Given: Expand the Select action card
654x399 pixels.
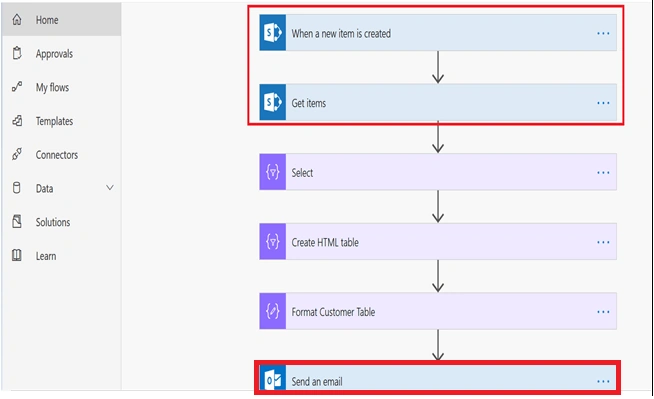Looking at the screenshot, I should tap(438, 172).
